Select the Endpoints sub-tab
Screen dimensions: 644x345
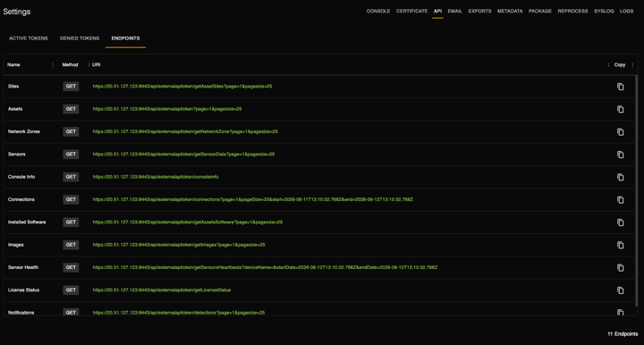tap(126, 38)
